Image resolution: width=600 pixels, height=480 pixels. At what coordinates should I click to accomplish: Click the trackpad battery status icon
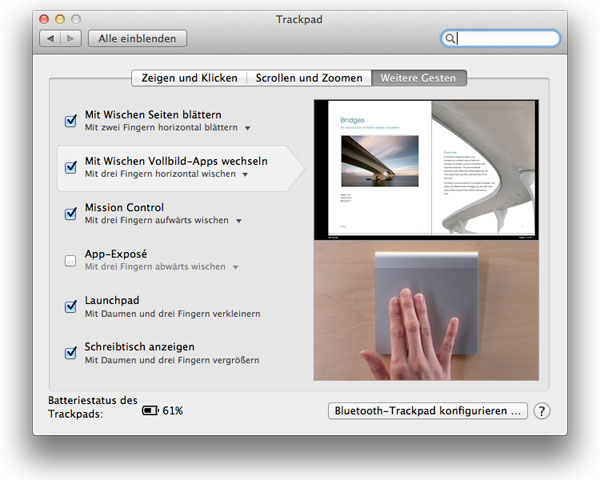click(x=150, y=411)
